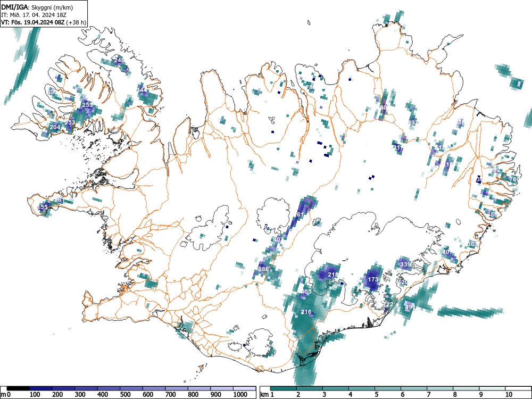Click the 'DMI/IGA: Skyggni (m/km)' title text
The height and width of the screenshot is (399, 532).
[37, 7]
